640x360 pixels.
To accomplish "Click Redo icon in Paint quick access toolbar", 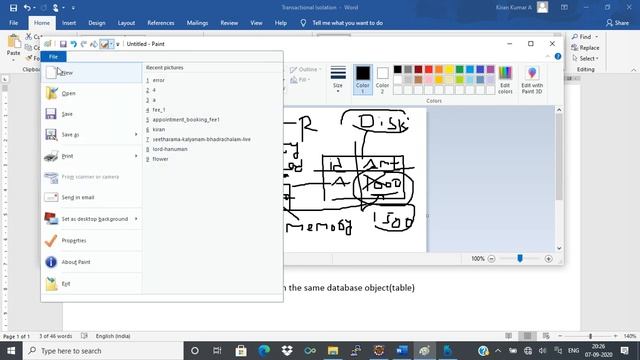I will [84, 44].
